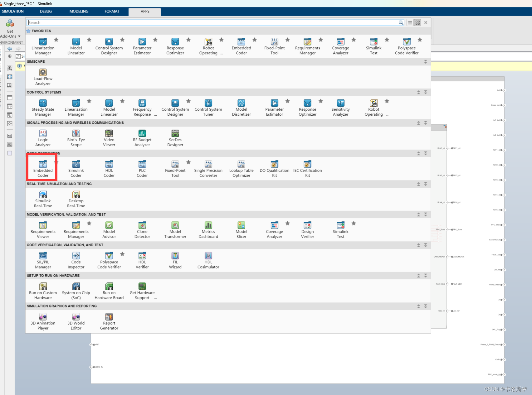Open DO Qualification Kit
Viewport: 532px width, 395px height.
(x=274, y=169)
